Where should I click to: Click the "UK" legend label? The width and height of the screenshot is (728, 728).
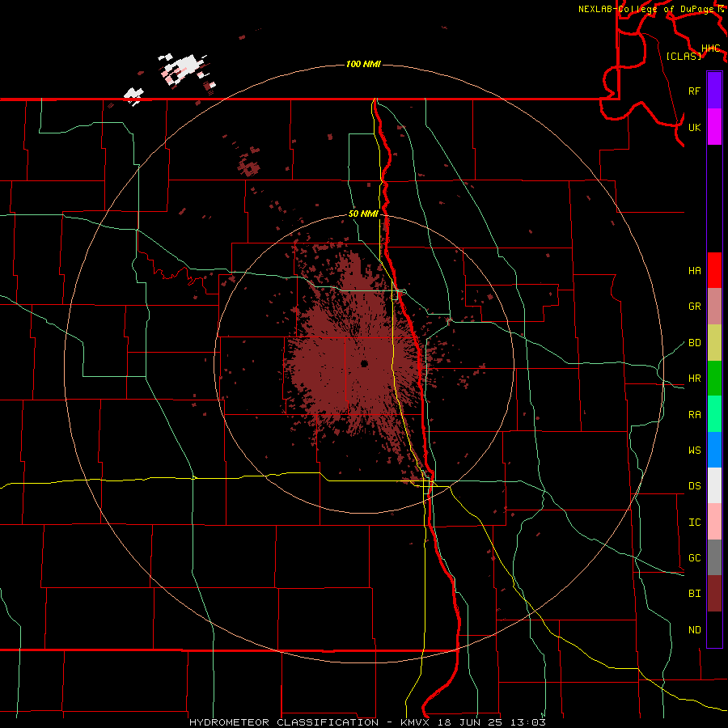(694, 127)
